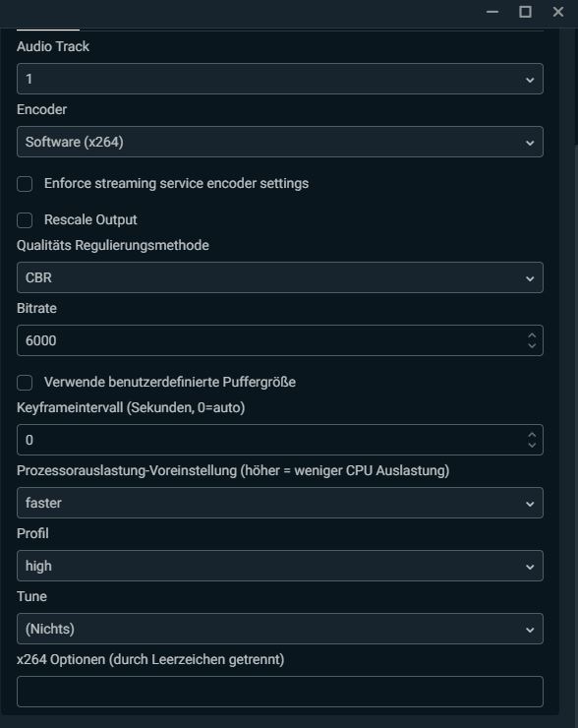Screen dimensions: 578x728
Task: Minimize the settings window
Action: (x=492, y=12)
